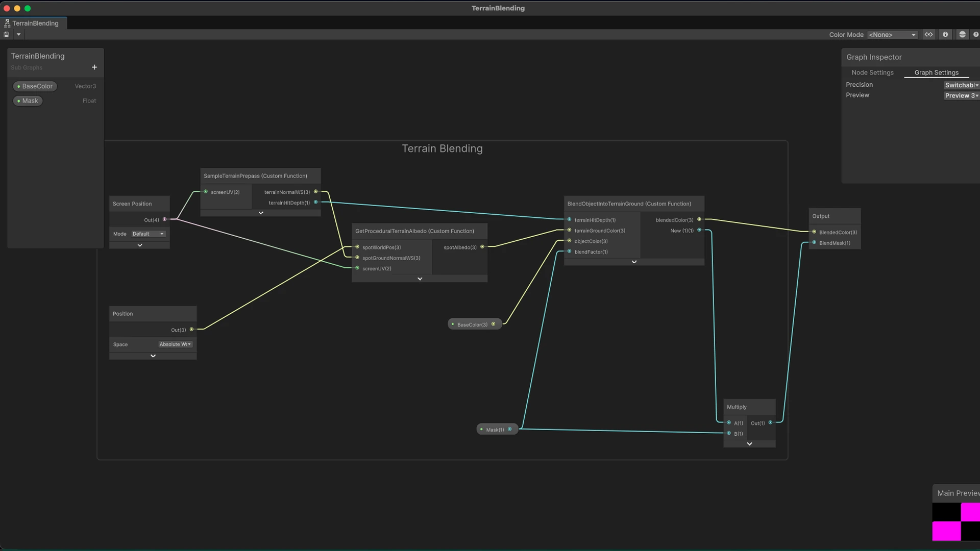Click the blendFactor(1) input port
Viewport: 980px width, 551px height.
[x=569, y=252]
